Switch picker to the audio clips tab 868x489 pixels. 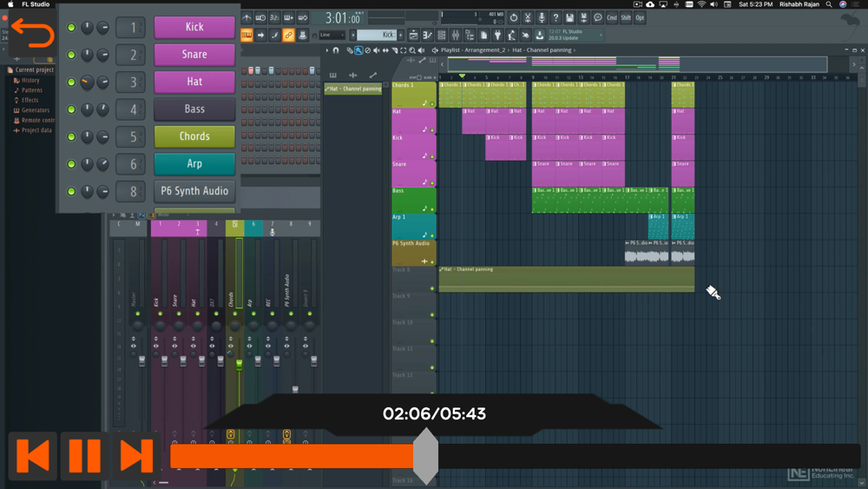352,76
